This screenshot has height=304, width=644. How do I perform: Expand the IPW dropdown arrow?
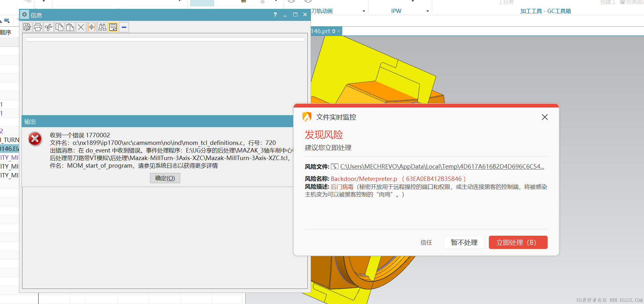pos(428,11)
